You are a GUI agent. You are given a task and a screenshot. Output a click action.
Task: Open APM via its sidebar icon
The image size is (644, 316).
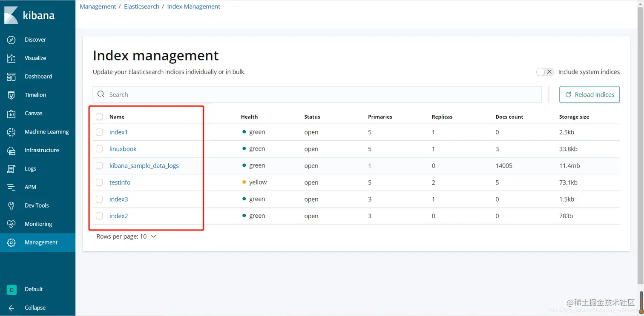(x=11, y=187)
